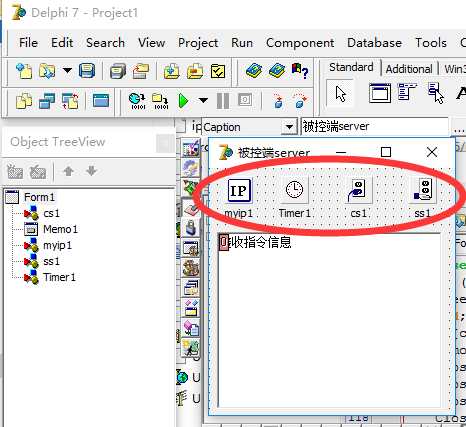466x427 pixels.
Task: Select the ss1 server socket component
Action: 423,190
